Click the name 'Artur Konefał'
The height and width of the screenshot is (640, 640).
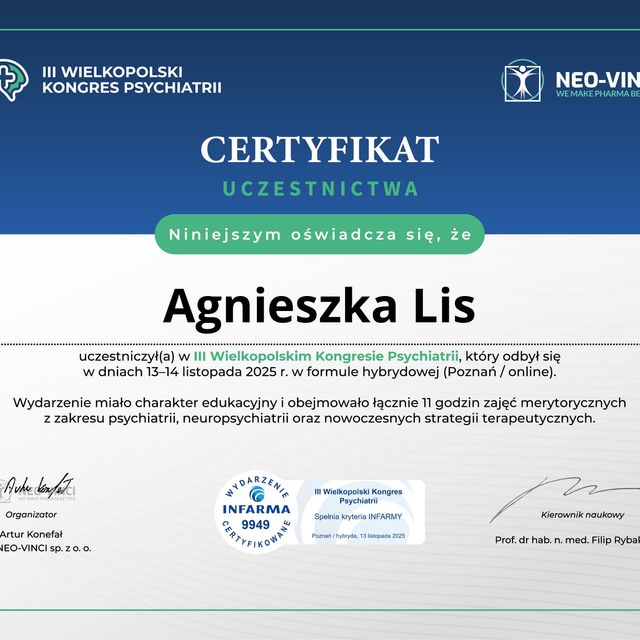coord(31,534)
